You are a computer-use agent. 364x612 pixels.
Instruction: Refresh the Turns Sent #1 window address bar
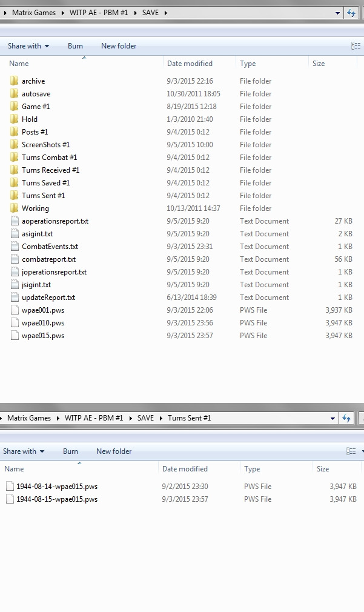(346, 418)
